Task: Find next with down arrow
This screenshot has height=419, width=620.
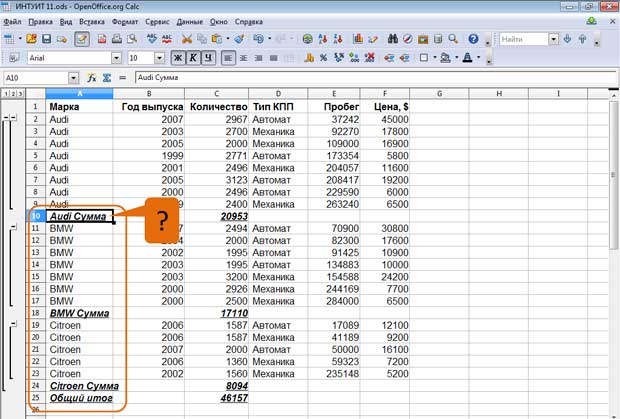Action: [x=567, y=39]
